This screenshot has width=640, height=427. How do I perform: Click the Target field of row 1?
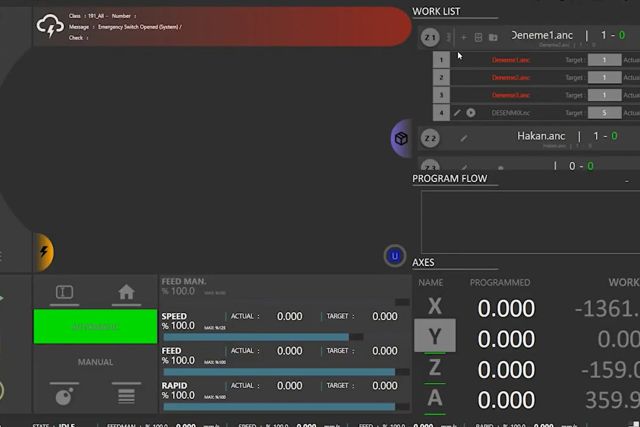[x=604, y=60]
